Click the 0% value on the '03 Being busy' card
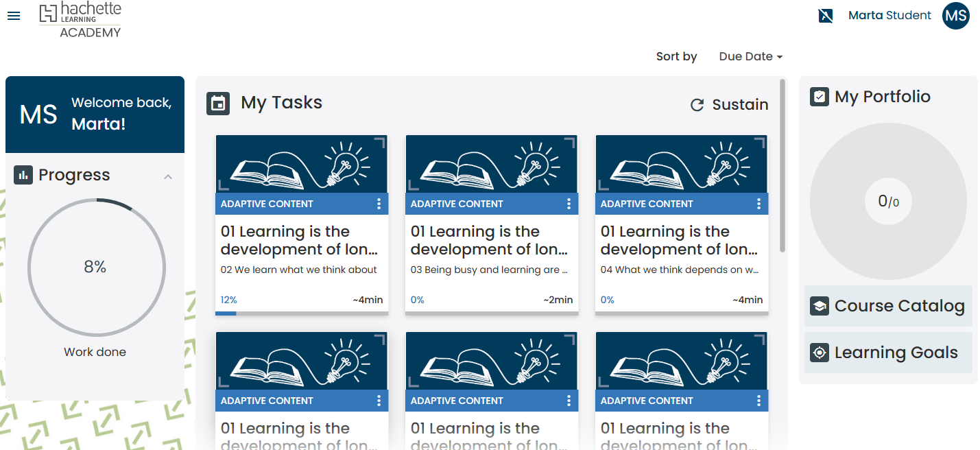 point(417,300)
